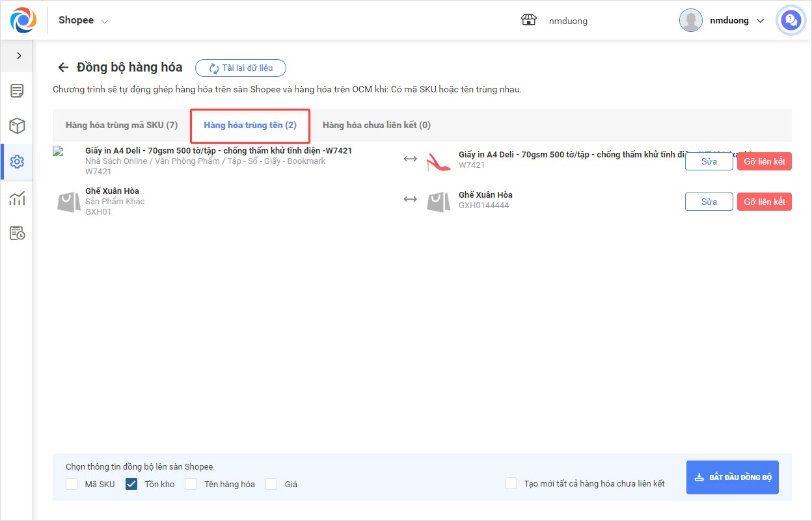This screenshot has width=812, height=521.
Task: Open the Shopee channel dropdown
Action: click(x=83, y=20)
